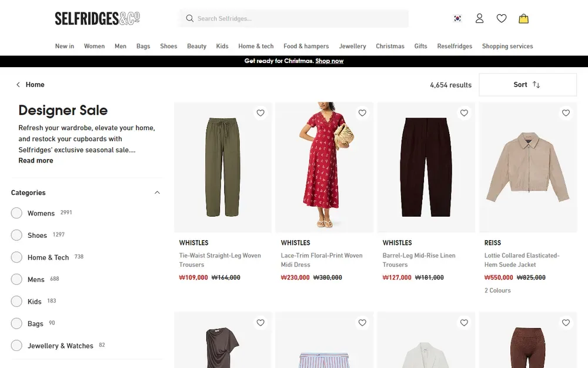Add the white blazer to wishlist
Viewport: 588px width, 368px height.
pyautogui.click(x=465, y=323)
